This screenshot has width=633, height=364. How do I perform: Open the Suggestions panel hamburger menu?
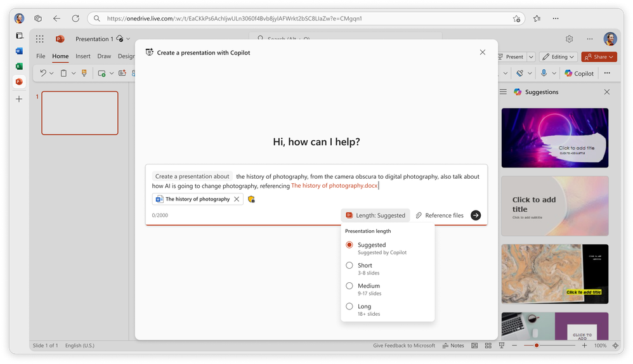(503, 92)
